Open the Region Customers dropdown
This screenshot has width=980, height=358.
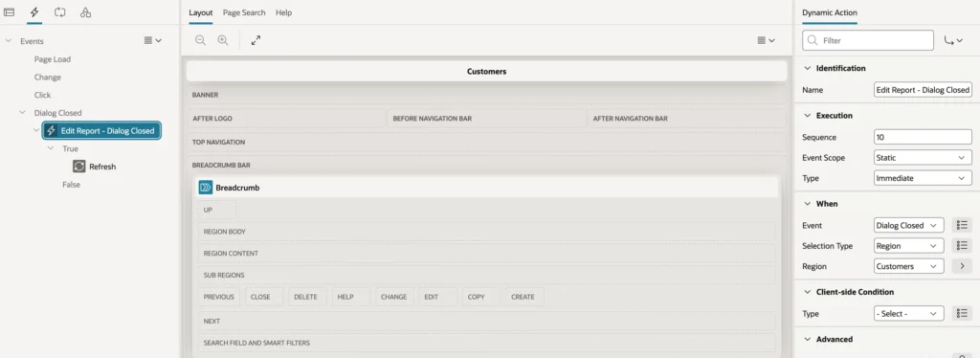(x=909, y=266)
